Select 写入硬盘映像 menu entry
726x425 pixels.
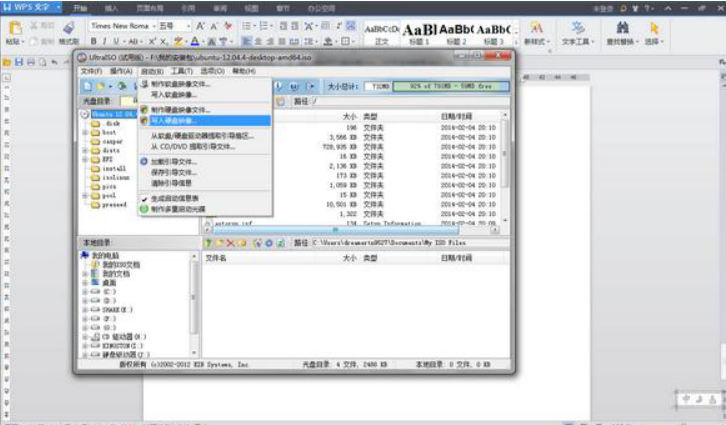[x=174, y=120]
